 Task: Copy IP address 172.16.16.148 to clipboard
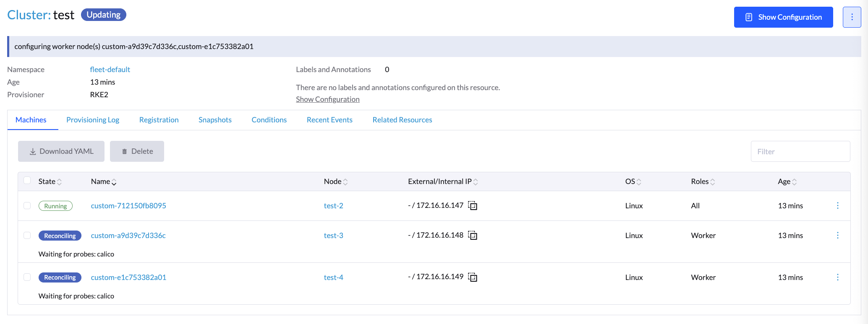pos(473,236)
